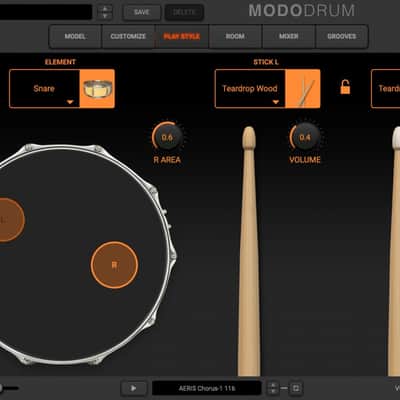Start groove playback with the play button
Viewport: 400px width, 400px height.
[x=133, y=388]
